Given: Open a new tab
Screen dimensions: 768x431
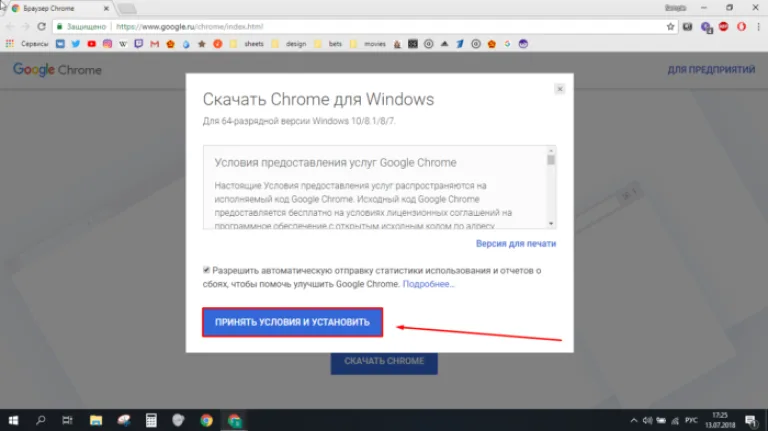Looking at the screenshot, I should coord(127,8).
